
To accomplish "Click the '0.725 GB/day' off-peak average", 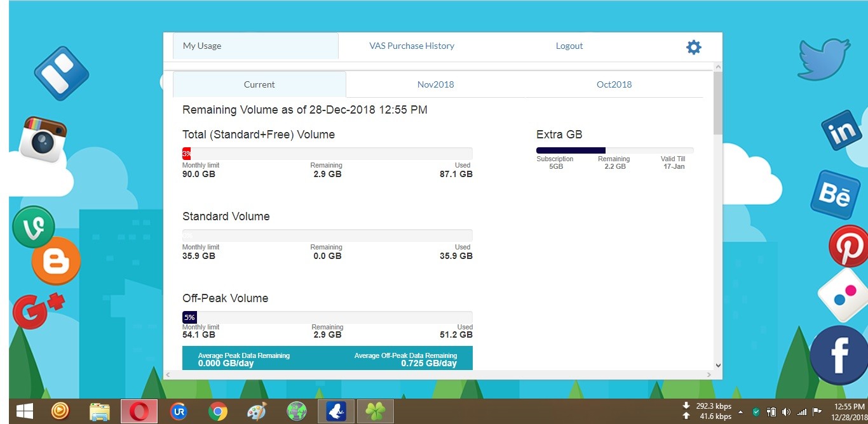I will pyautogui.click(x=429, y=364).
